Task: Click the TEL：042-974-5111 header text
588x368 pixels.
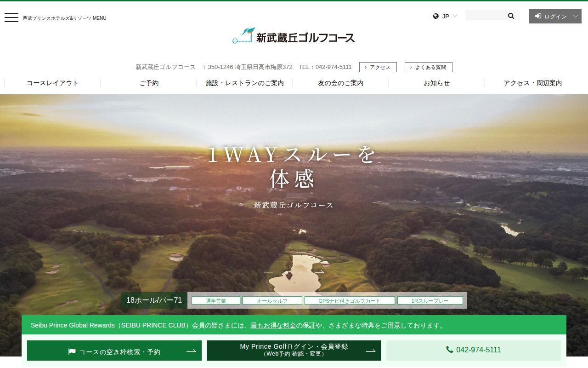Action: click(x=325, y=67)
